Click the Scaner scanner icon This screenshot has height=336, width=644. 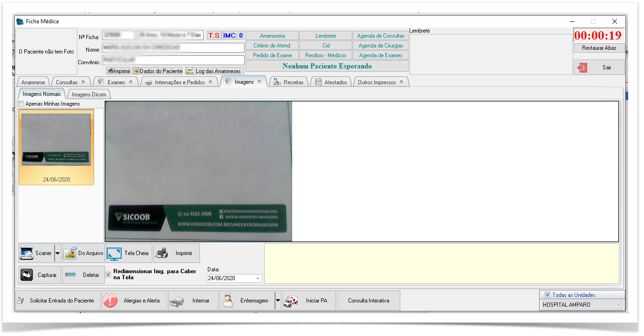tap(27, 253)
